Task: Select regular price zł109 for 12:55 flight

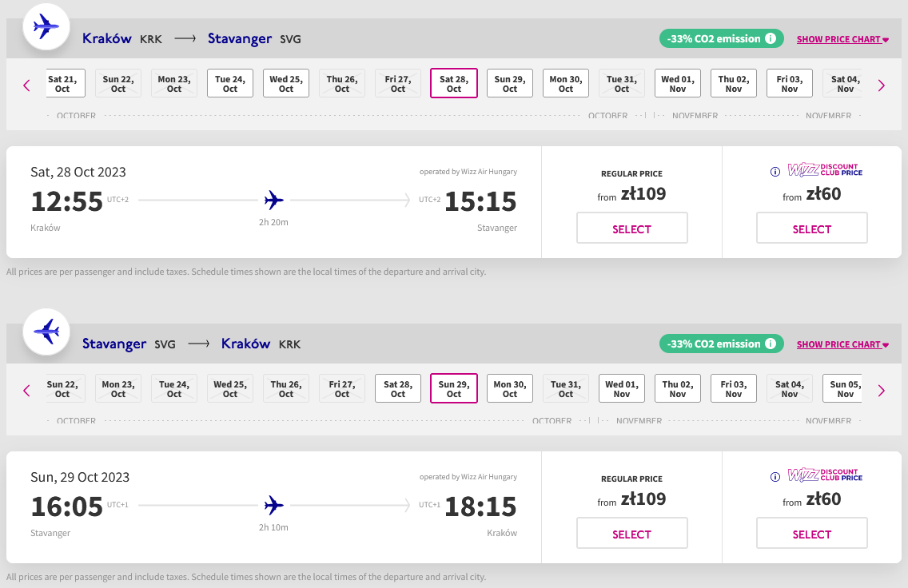Action: 631,228
